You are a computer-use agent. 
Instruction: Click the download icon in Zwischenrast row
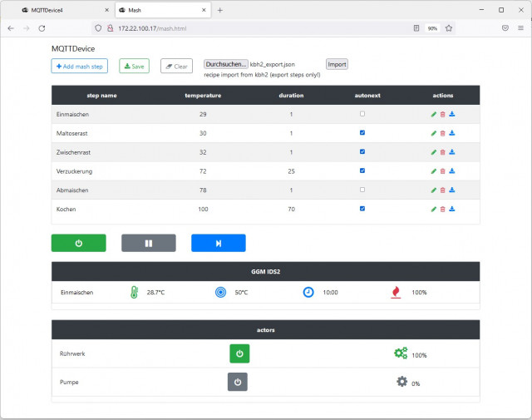452,152
